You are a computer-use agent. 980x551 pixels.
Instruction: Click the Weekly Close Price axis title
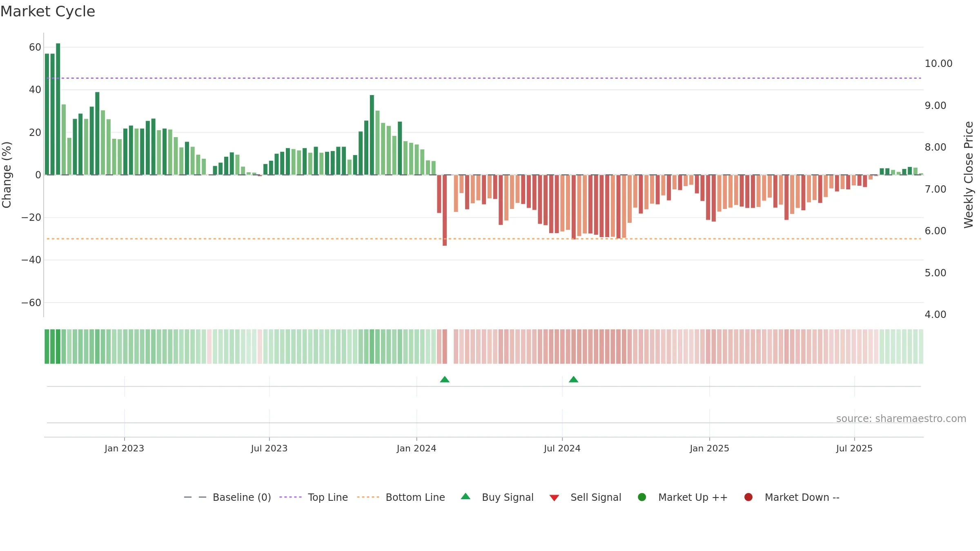(969, 175)
